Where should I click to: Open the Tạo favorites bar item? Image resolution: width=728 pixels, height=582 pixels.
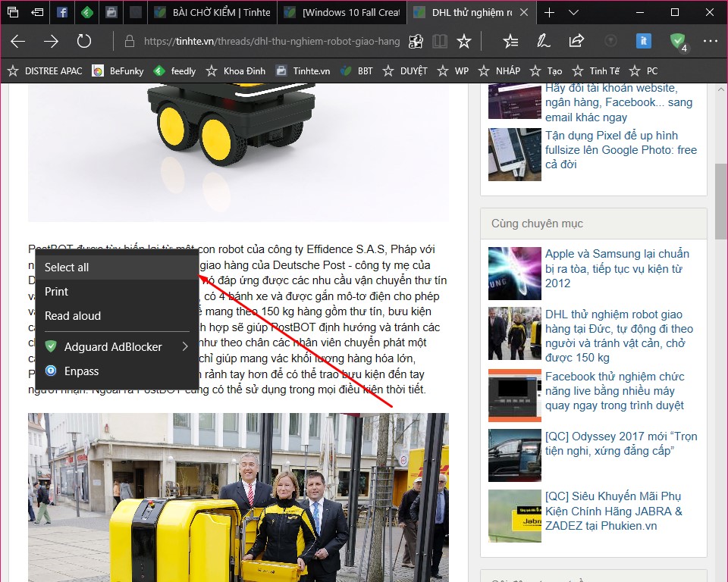(546, 71)
